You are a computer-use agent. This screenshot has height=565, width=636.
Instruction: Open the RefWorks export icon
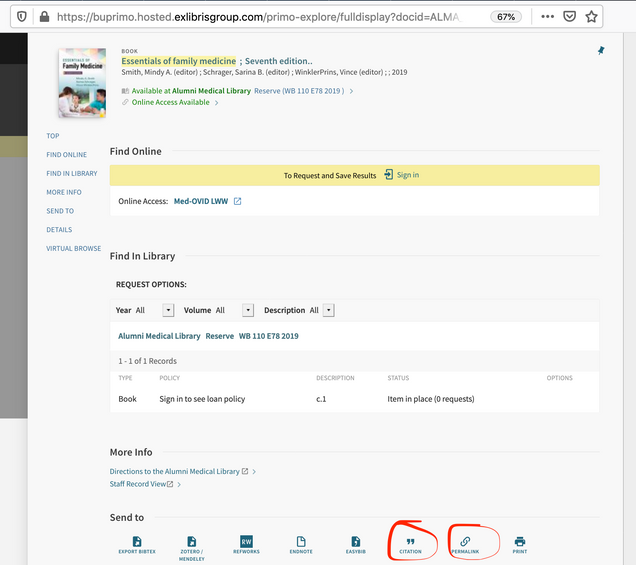(246, 541)
